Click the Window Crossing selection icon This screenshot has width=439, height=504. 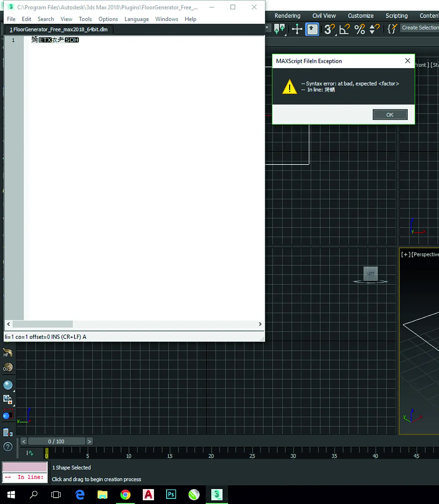[x=279, y=29]
